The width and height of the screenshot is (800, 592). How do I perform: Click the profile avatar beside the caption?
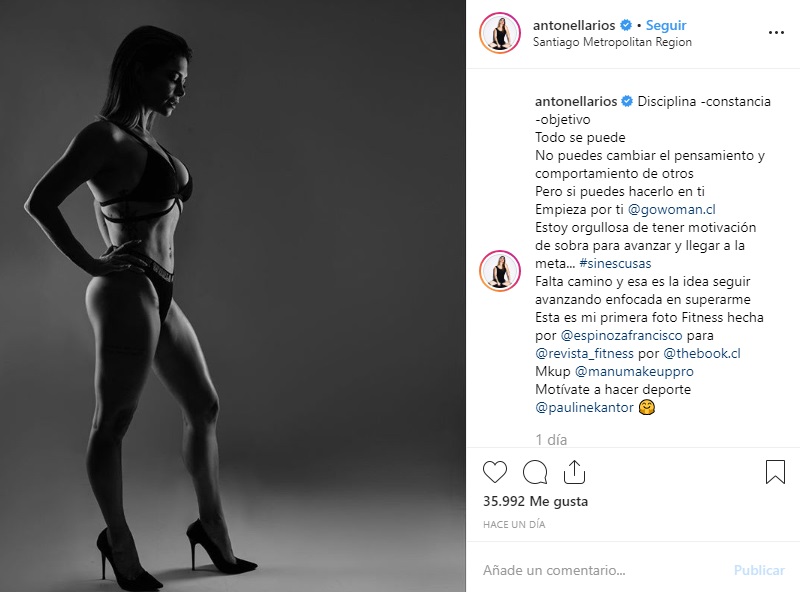(x=500, y=270)
